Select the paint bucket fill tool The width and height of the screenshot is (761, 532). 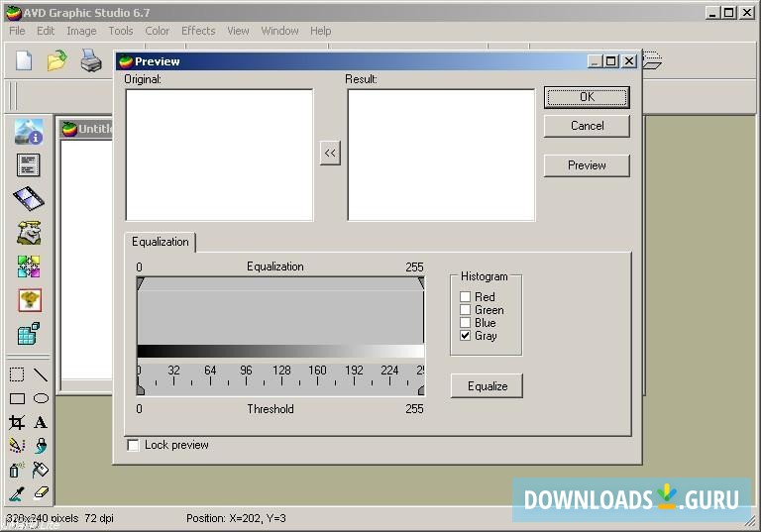point(41,470)
